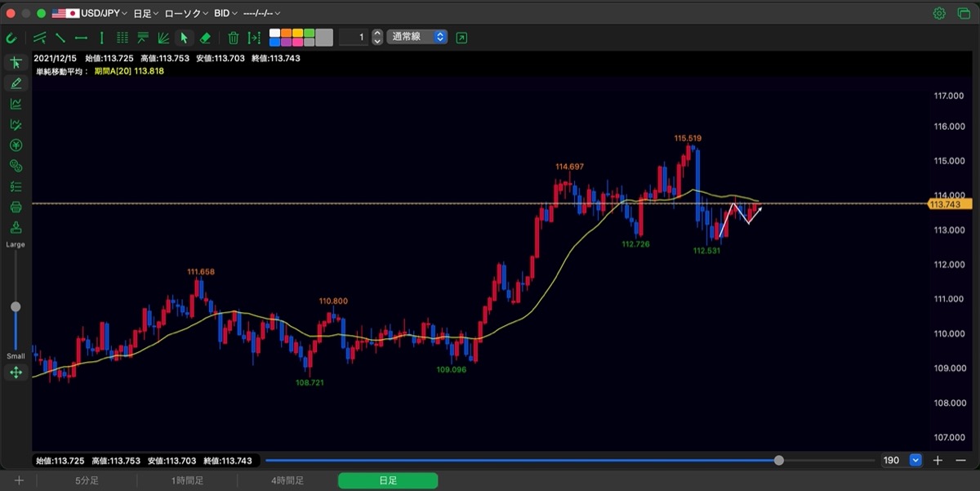Choose the grid pattern drawing tool
This screenshot has width=980, height=491.
[x=122, y=38]
